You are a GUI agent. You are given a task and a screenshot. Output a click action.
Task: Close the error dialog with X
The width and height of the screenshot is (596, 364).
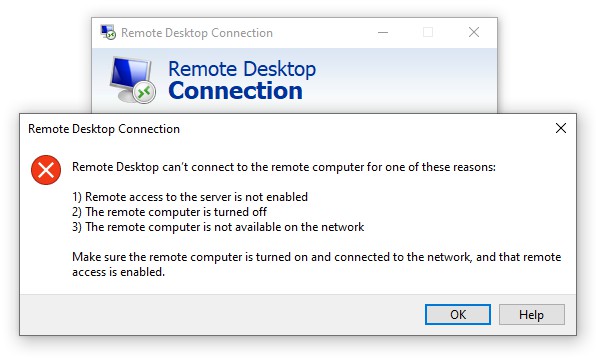(561, 128)
